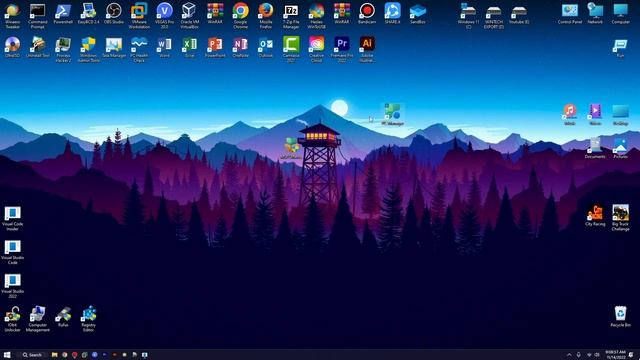Select the OneNote desktop icon
Image resolution: width=640 pixels, height=360 pixels.
pyautogui.click(x=240, y=47)
